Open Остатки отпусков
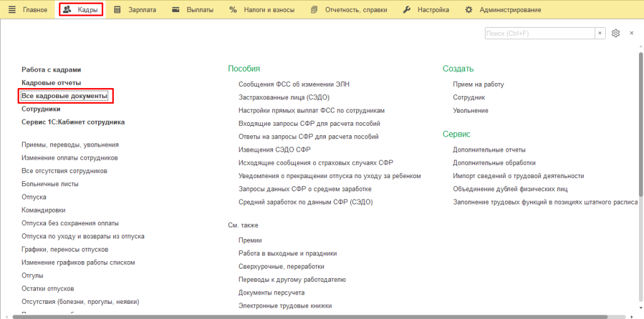The height and width of the screenshot is (319, 644). pos(48,289)
